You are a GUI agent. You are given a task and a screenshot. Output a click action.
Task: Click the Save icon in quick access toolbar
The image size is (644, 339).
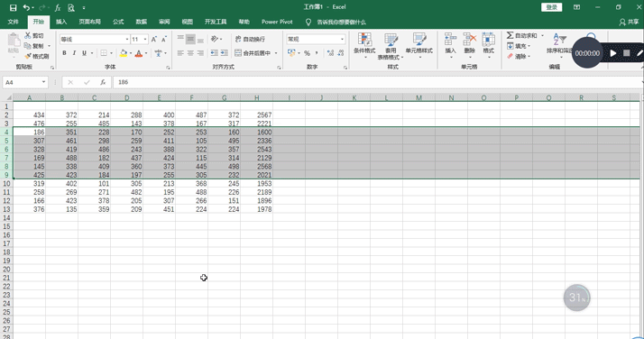pyautogui.click(x=14, y=7)
